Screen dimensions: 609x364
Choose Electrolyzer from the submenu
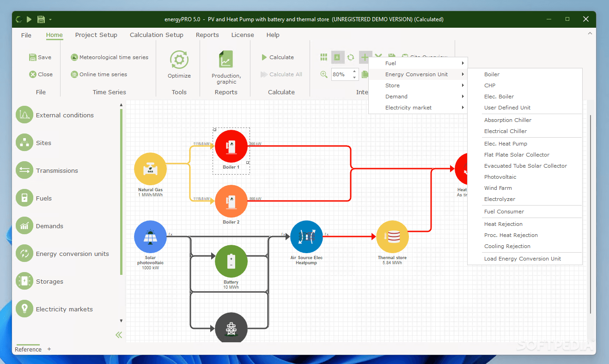pos(525,199)
